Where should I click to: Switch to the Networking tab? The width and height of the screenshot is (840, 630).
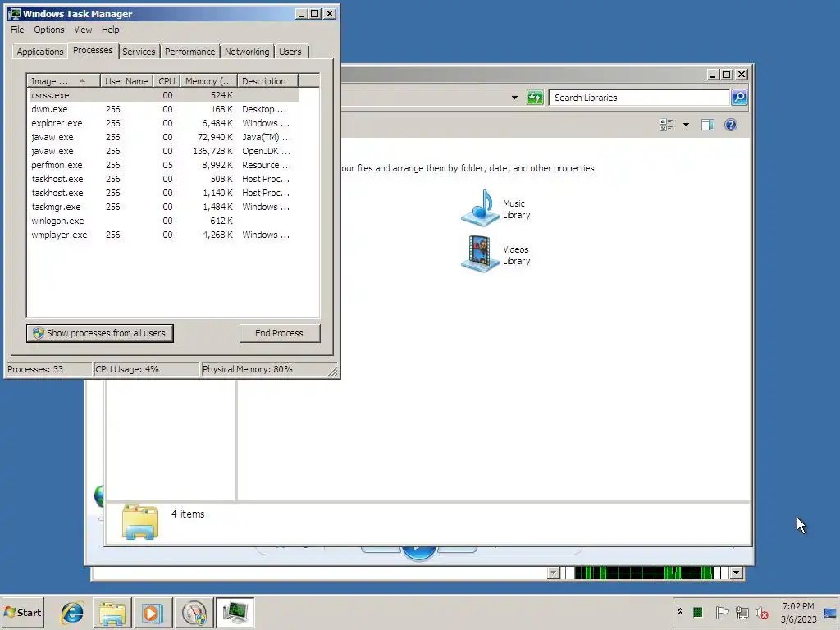[247, 52]
